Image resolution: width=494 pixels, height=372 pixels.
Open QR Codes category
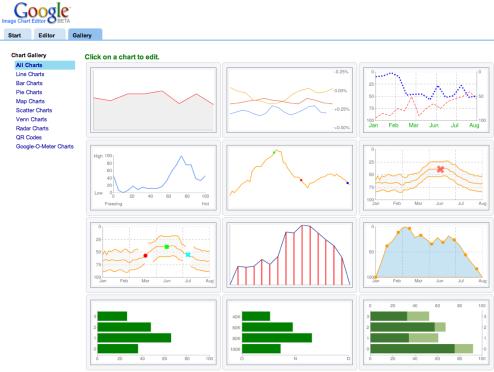tap(29, 137)
